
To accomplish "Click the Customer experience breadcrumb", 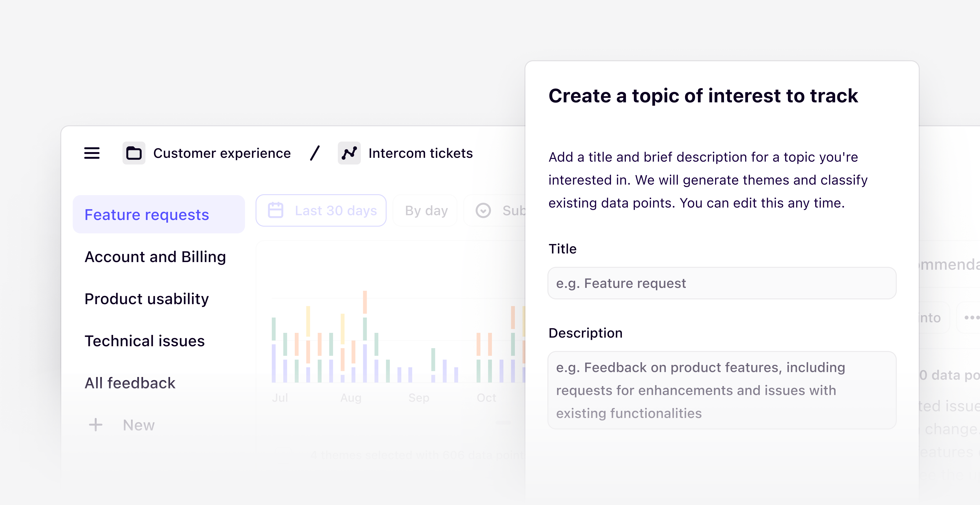I will coord(222,153).
